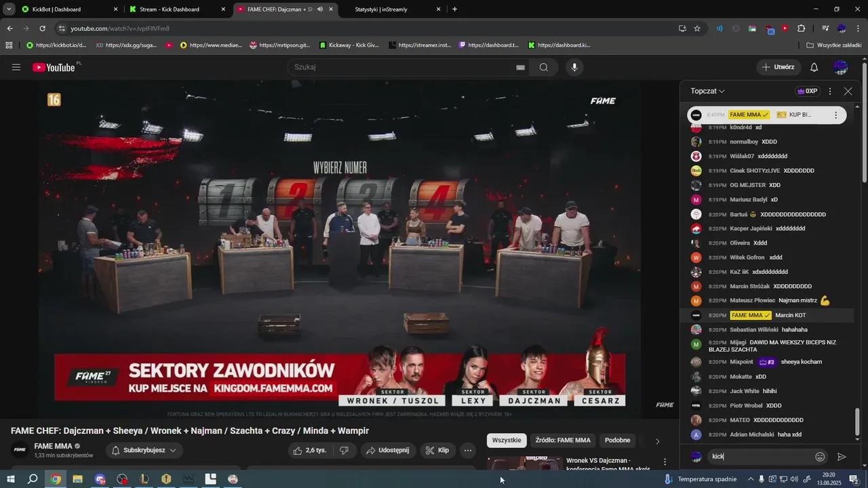Open more actions ellipsis under video
868x488 pixels.
[468, 450]
